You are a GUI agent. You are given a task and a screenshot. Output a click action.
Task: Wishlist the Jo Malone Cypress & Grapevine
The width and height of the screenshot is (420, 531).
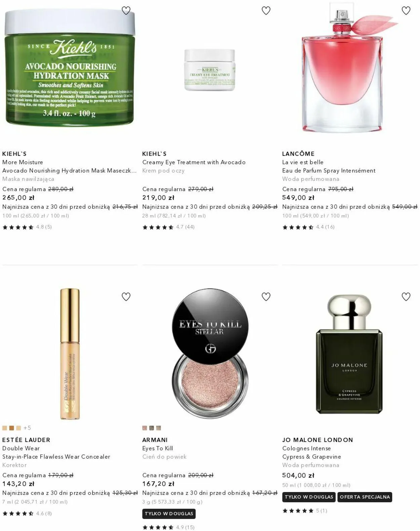[406, 297]
